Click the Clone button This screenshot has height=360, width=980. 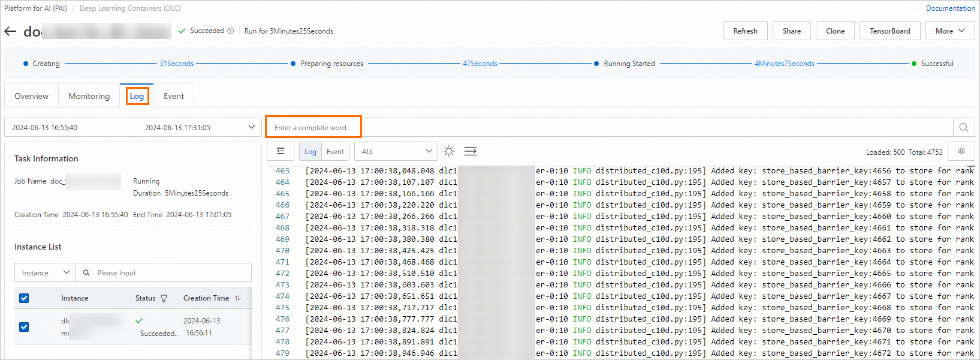point(835,31)
